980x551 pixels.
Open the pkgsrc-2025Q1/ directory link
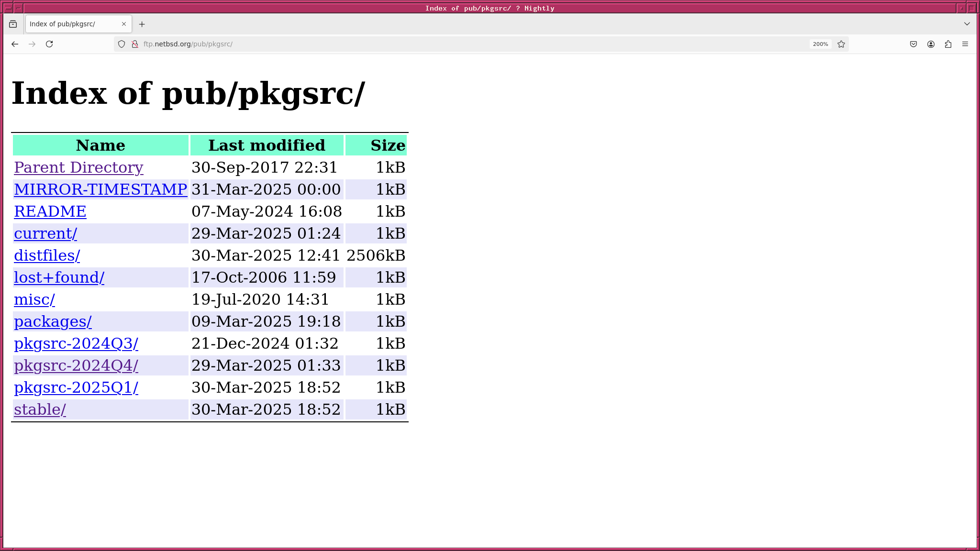click(x=76, y=387)
